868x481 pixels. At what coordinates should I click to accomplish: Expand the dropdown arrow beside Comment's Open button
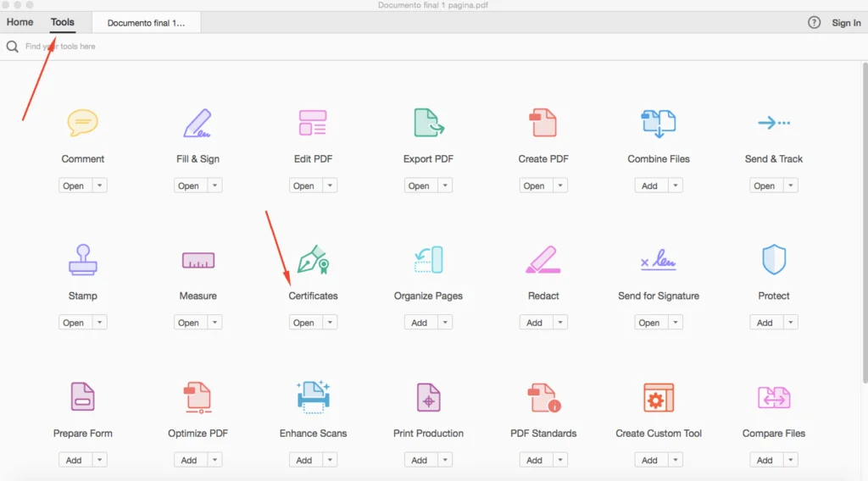[99, 185]
